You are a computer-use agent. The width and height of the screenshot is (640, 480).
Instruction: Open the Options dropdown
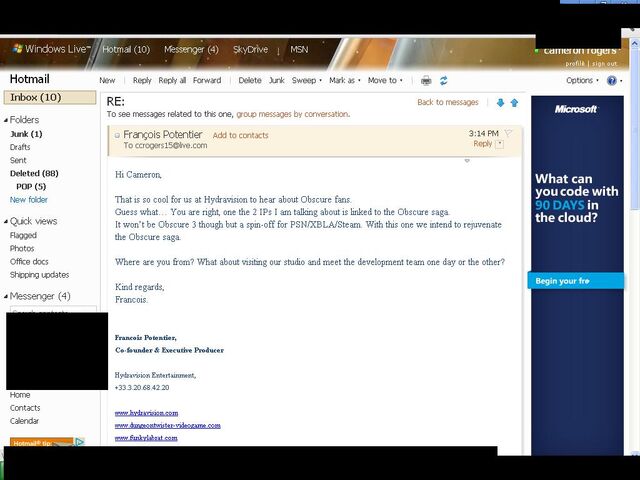(x=582, y=80)
